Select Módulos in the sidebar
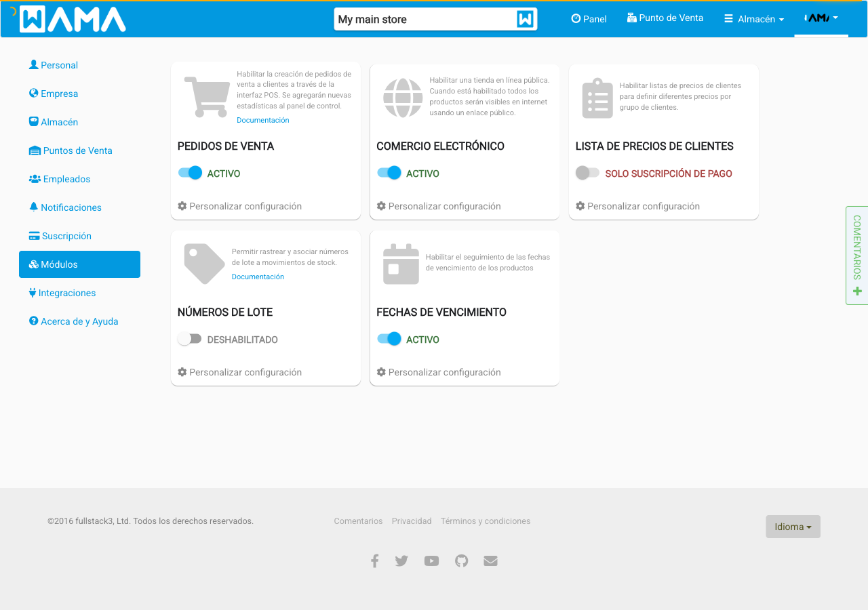868x610 pixels. pos(79,264)
